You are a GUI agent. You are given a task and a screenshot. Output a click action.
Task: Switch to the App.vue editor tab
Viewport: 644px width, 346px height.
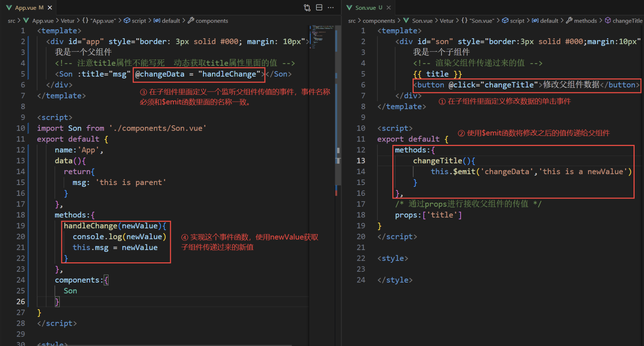[x=29, y=8]
